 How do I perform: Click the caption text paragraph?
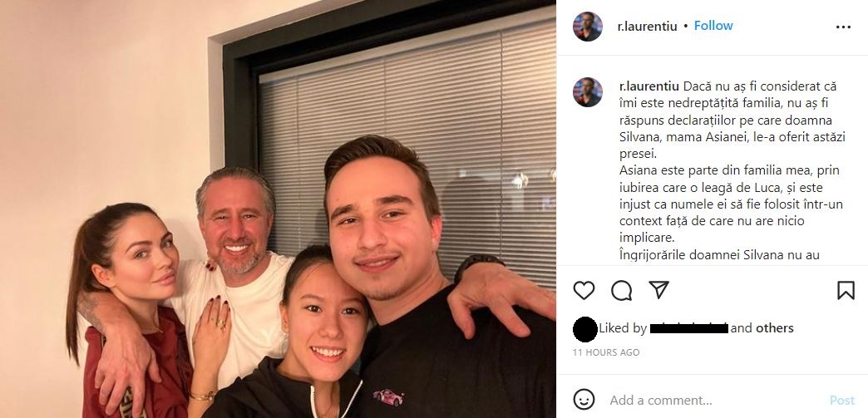point(732,170)
